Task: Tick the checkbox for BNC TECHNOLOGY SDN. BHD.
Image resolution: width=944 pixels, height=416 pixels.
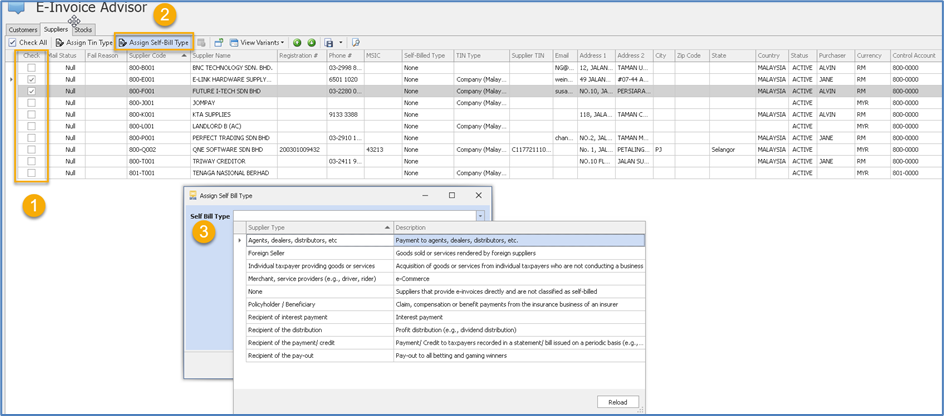Action: tap(32, 67)
